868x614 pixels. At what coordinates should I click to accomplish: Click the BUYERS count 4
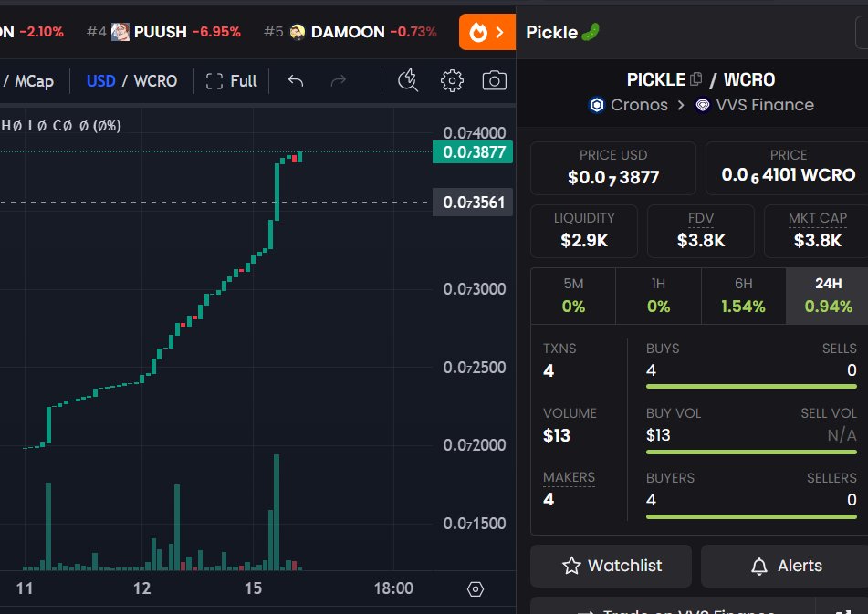(x=651, y=500)
